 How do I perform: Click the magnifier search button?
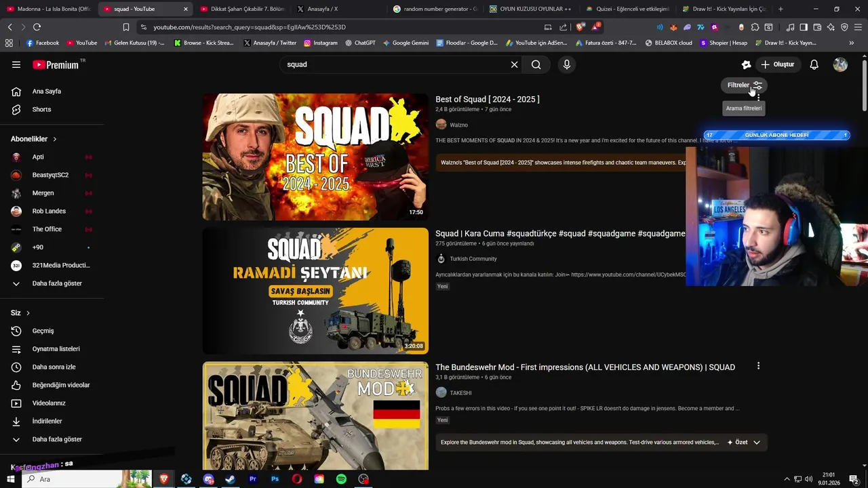tap(536, 64)
